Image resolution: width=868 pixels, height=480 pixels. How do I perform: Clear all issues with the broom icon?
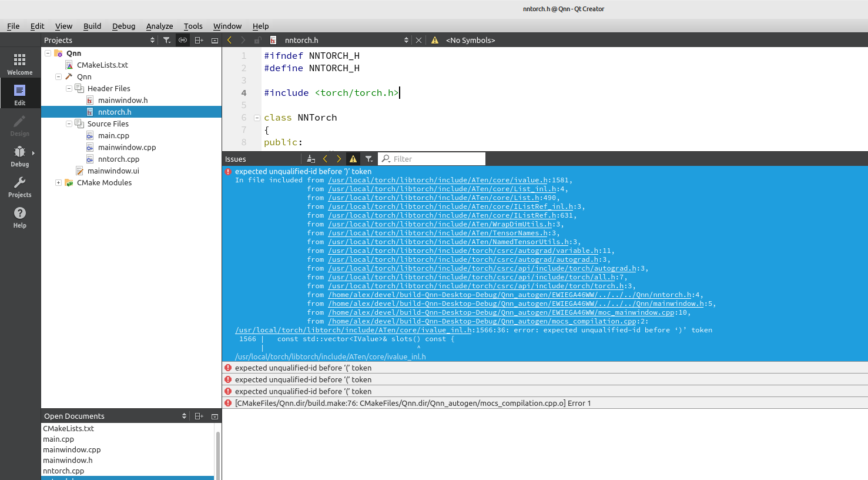[x=310, y=158]
